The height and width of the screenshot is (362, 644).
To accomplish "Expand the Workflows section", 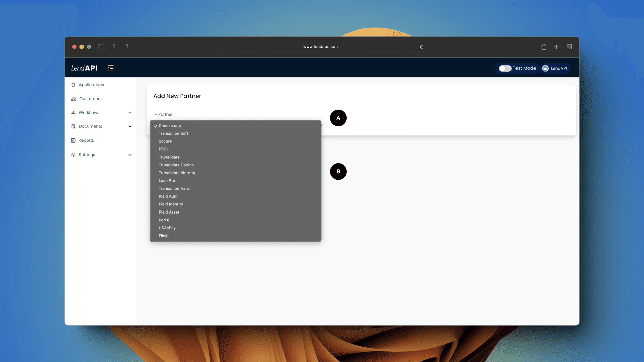I will 130,113.
